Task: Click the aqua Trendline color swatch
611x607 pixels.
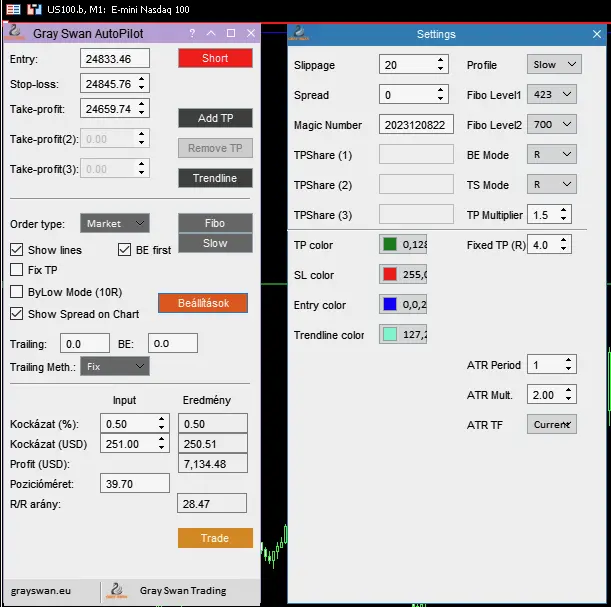Action: click(390, 334)
